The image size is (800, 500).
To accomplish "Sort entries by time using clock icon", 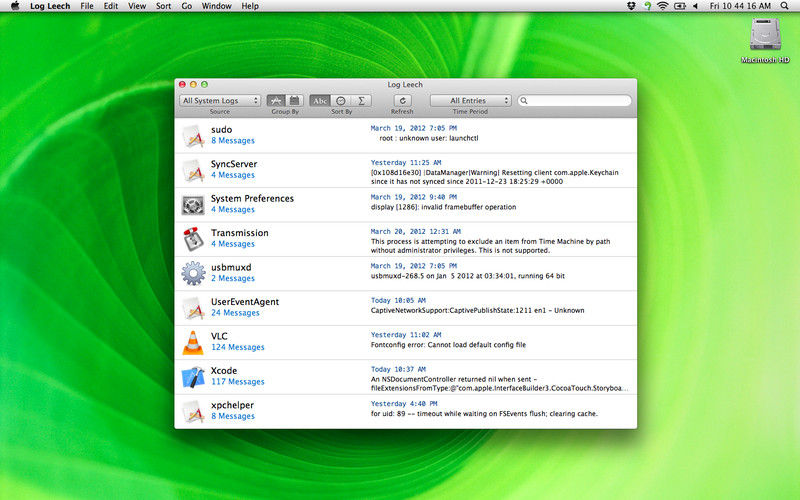I will point(341,101).
